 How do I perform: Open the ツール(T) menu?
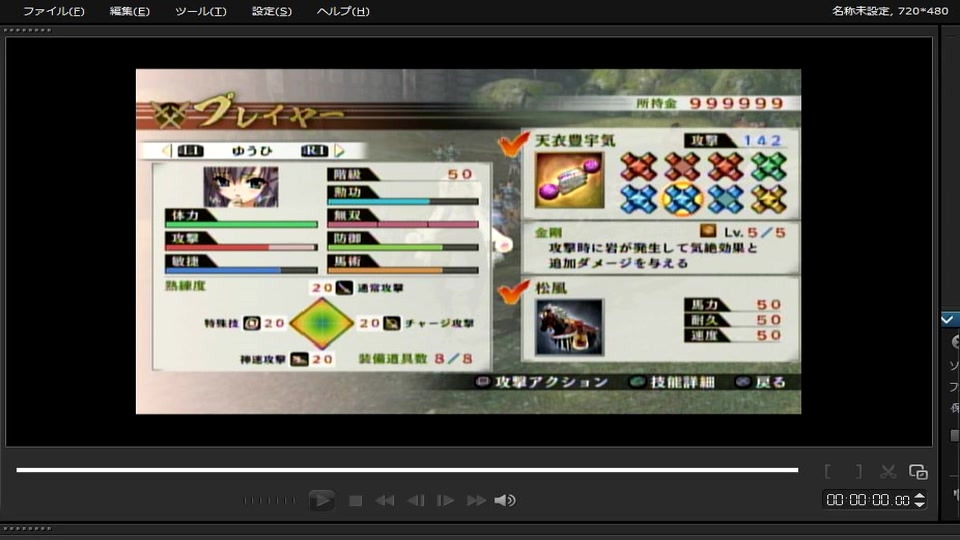tap(200, 11)
